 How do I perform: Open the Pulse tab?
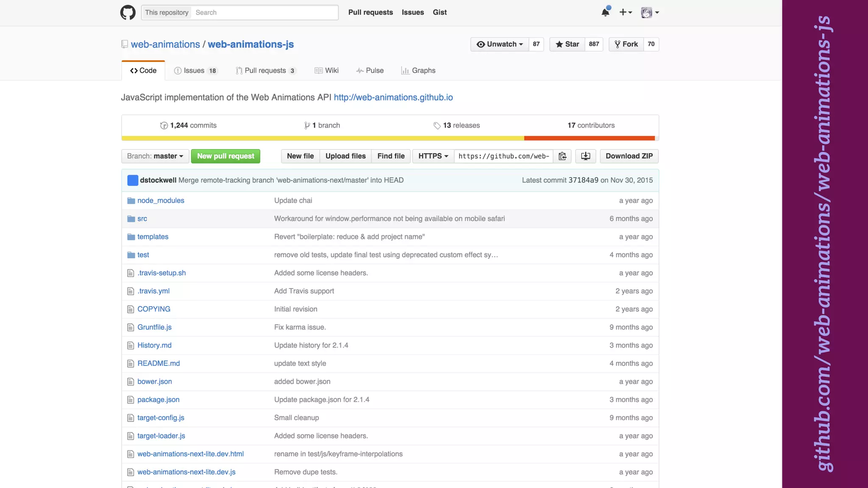click(x=370, y=71)
